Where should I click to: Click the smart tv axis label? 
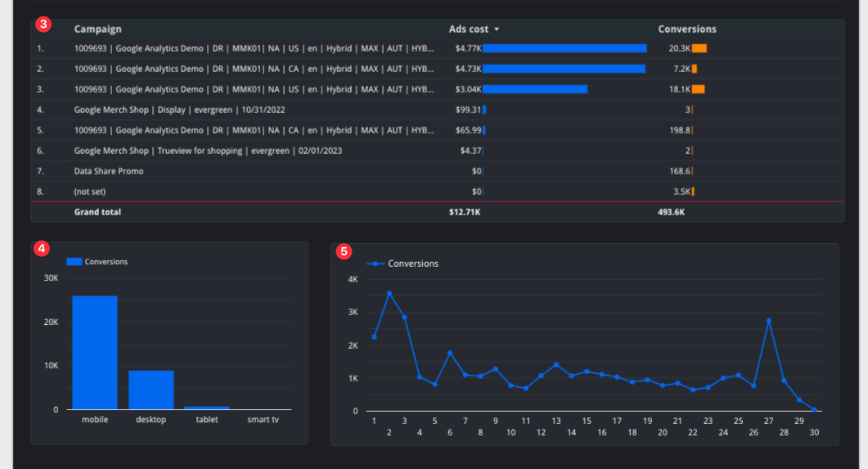pos(263,420)
